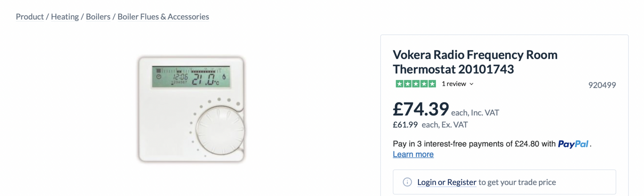Click the first green rating star
The image size is (644, 196).
[399, 84]
